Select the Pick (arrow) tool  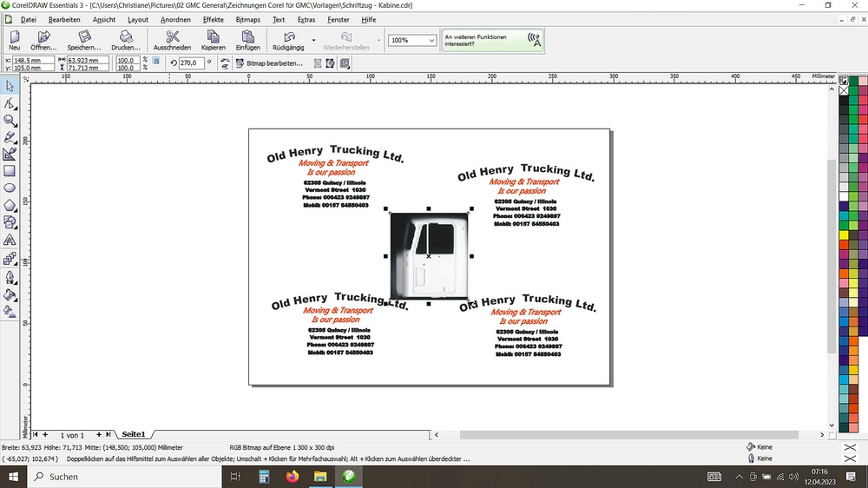coord(10,85)
